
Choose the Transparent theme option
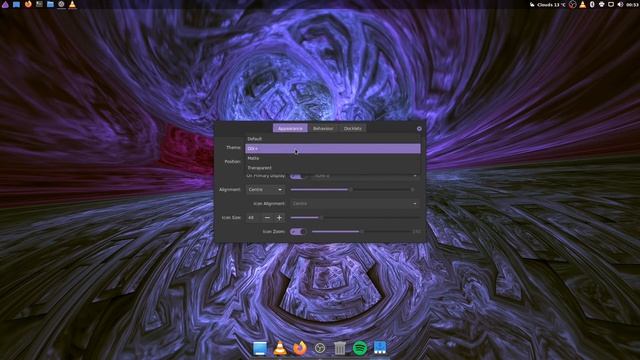[333, 168]
